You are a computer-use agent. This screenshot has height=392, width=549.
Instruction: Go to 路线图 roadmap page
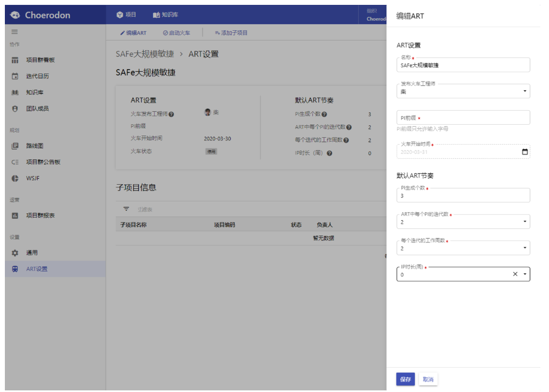(x=35, y=146)
